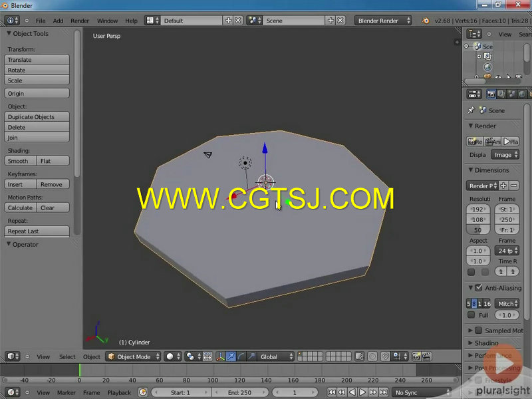Screen dimensions: 532x399
Task: Delete the Default screen layout with X
Action: pos(238,21)
